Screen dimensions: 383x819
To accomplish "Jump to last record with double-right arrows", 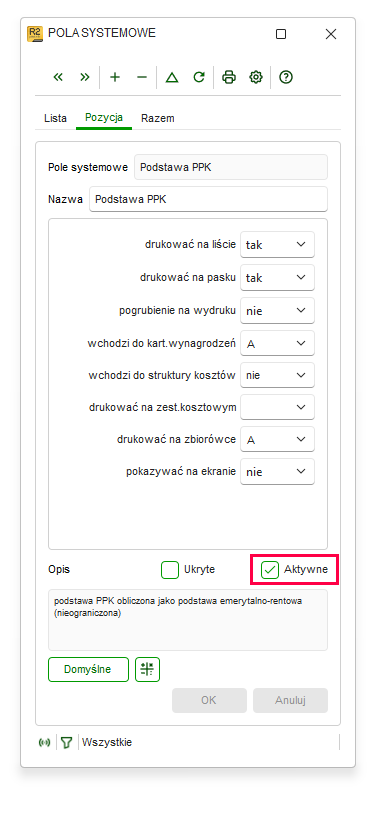I will coord(85,77).
